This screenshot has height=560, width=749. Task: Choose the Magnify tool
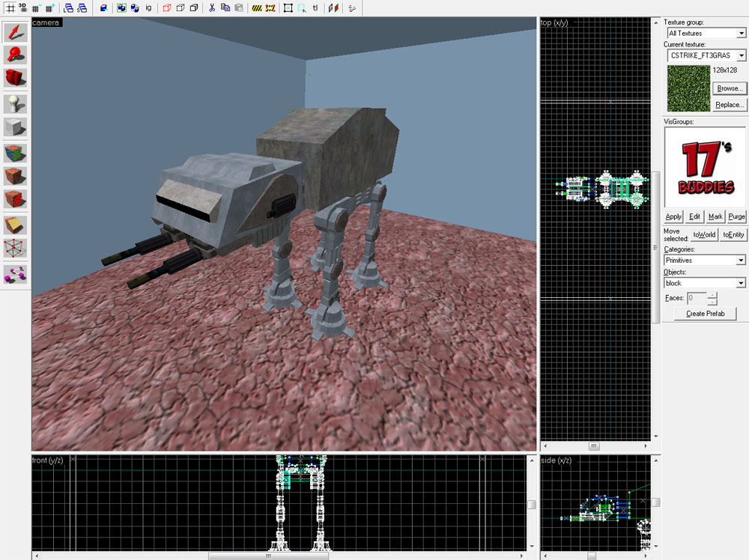pyautogui.click(x=15, y=55)
